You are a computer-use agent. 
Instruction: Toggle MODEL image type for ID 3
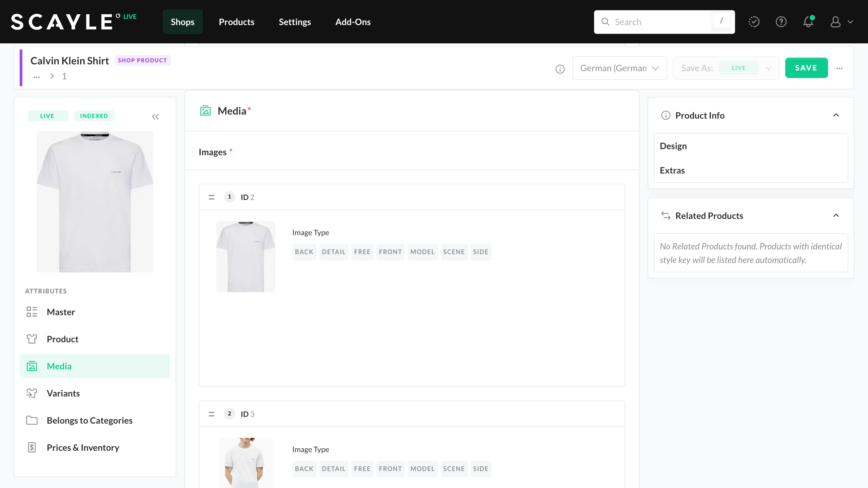[x=422, y=469]
